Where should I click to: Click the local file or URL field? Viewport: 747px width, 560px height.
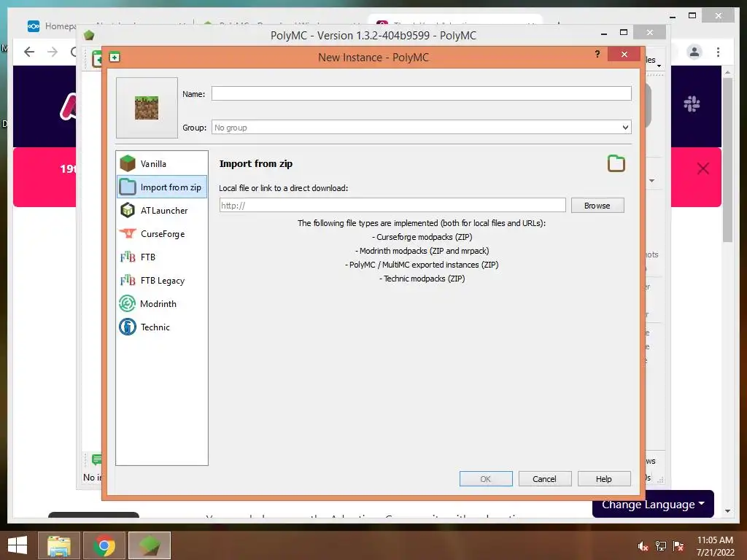click(x=392, y=205)
